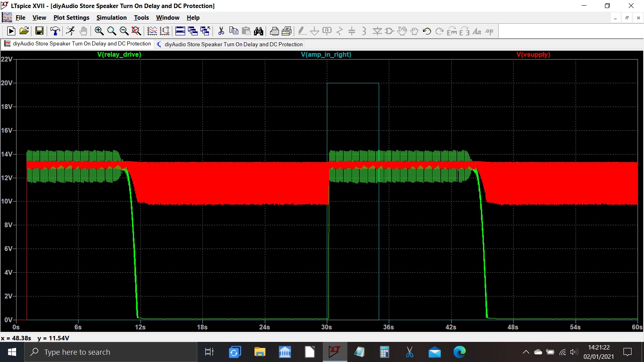Screen dimensions: 644x362
Task: Select the Draw Wire pencil icon
Action: pos(302,31)
